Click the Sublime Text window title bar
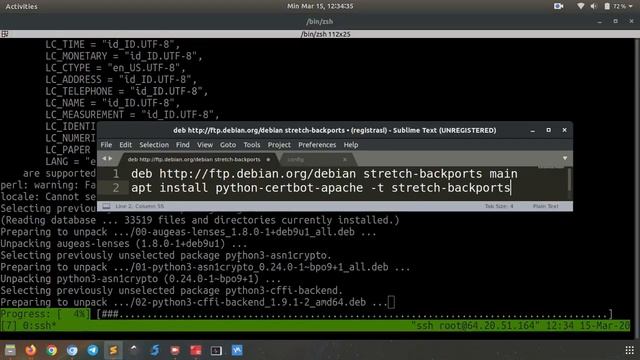 [335, 130]
